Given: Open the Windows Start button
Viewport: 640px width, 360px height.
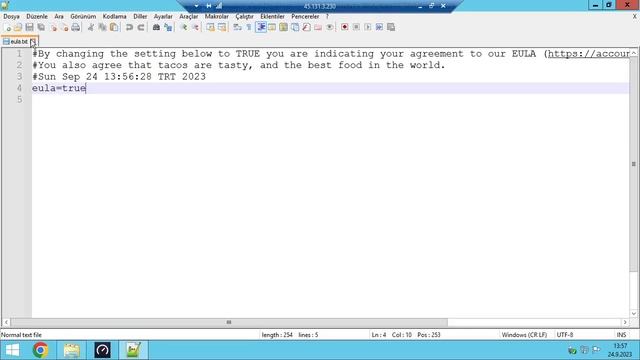Looking at the screenshot, I should (x=12, y=350).
